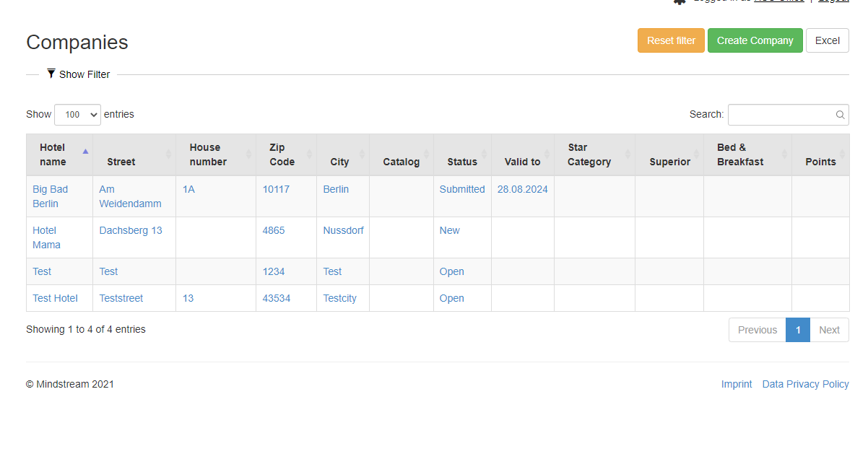The width and height of the screenshot is (868, 454).
Task: Click the funnel icon beside Show Filter
Action: (x=51, y=74)
